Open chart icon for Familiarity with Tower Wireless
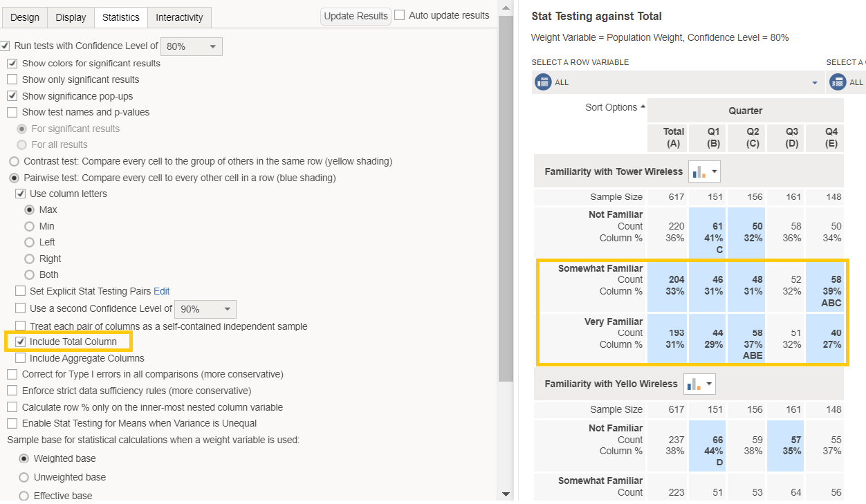 point(704,171)
